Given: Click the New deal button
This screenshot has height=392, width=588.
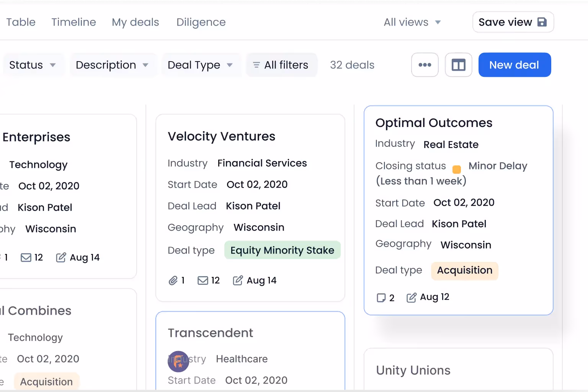Looking at the screenshot, I should click(x=514, y=65).
